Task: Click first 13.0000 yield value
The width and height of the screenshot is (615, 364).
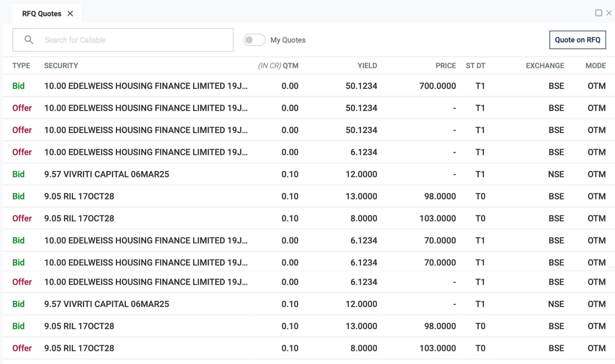Action: (x=361, y=196)
